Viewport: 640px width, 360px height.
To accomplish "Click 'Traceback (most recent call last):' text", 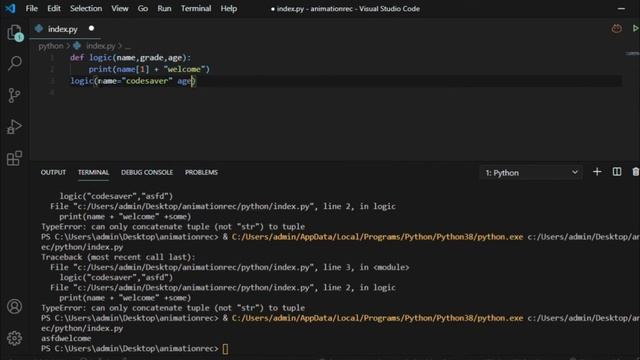I will click(x=118, y=257).
